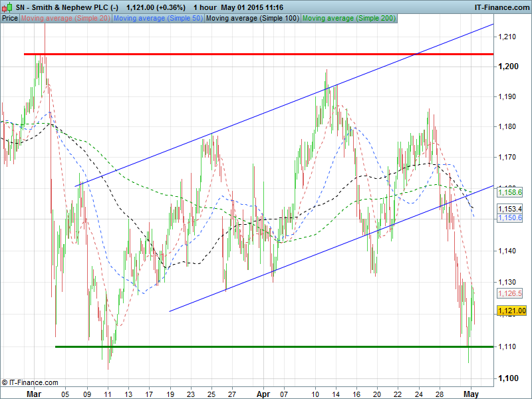532x399 pixels.
Task: Click the © IT-Finance.com copyright watermark
Action: (30, 382)
